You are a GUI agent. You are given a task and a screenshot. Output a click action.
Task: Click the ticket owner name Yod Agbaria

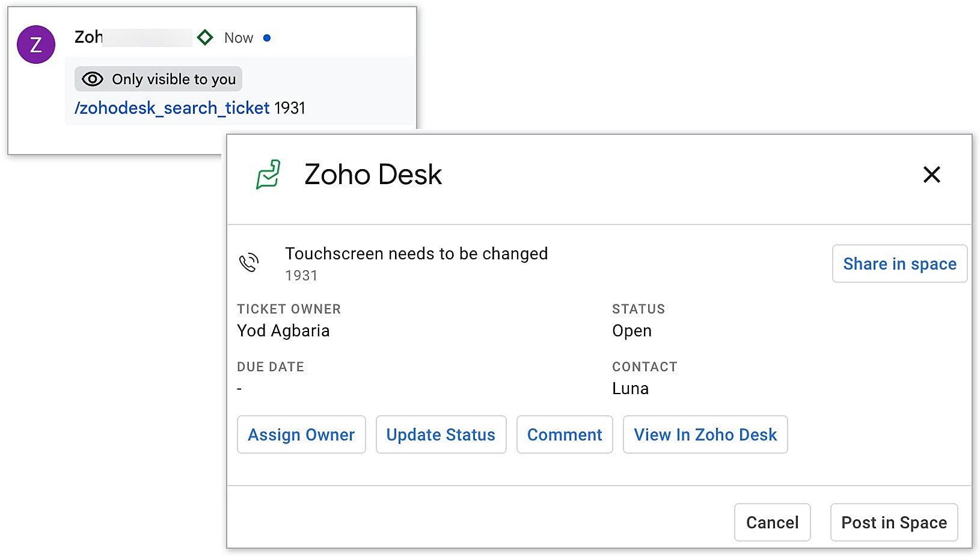coord(283,331)
